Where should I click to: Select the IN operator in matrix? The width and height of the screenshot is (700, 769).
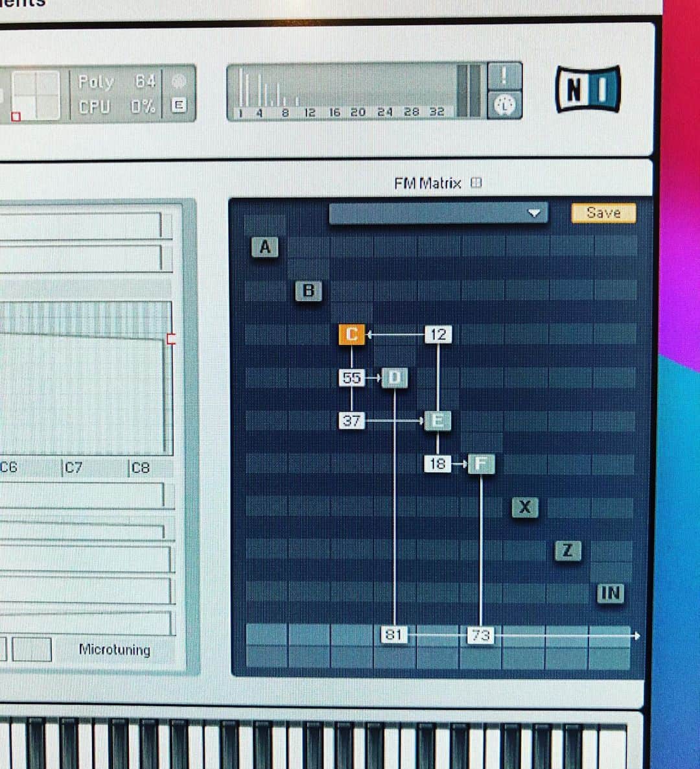click(x=611, y=593)
